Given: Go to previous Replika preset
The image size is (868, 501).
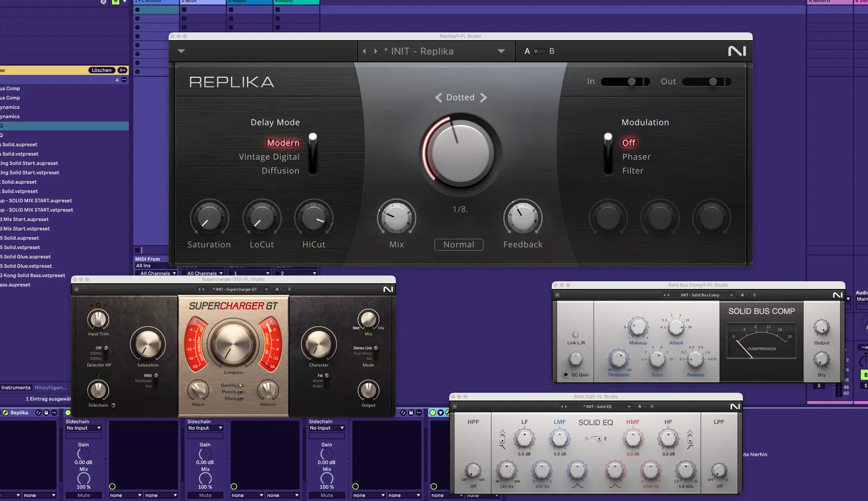Looking at the screenshot, I should click(x=364, y=51).
